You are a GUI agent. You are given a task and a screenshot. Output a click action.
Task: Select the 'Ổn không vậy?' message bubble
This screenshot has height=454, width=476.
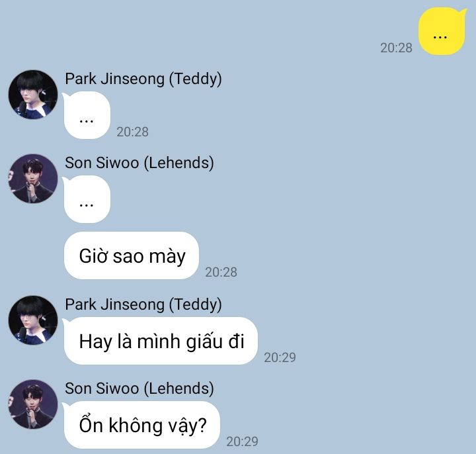click(x=141, y=425)
